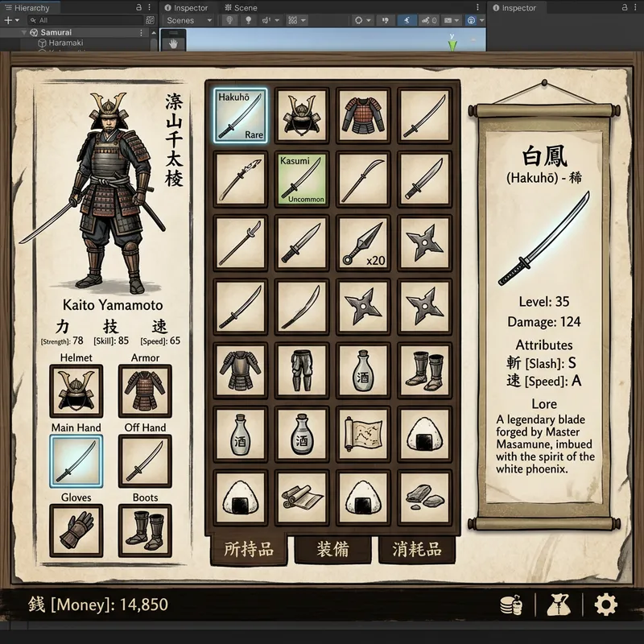
Task: Click the Gloves equipment slot
Action: tap(76, 530)
